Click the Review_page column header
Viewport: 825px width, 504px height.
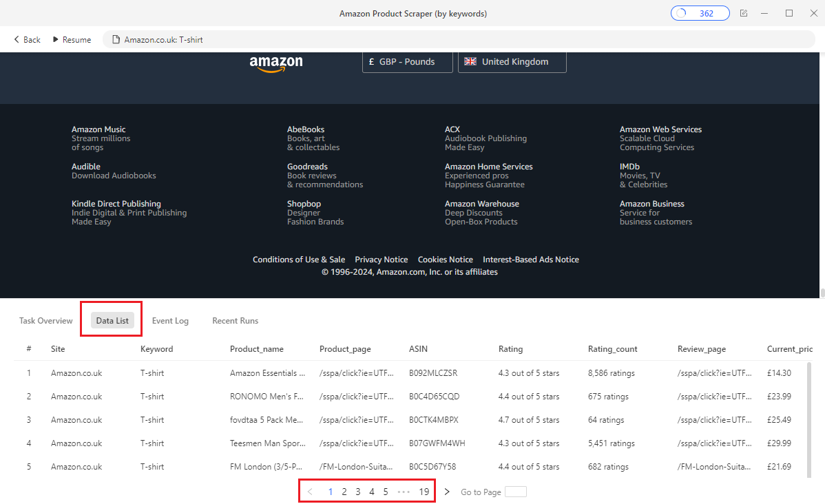701,349
